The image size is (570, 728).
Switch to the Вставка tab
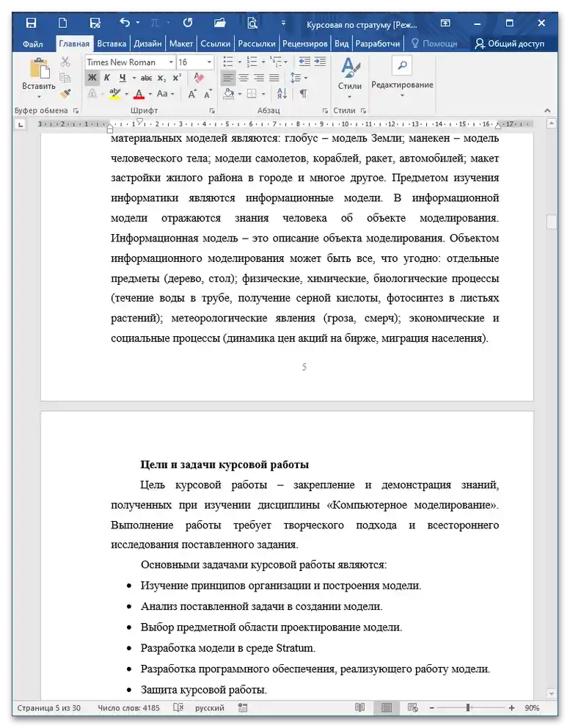[112, 43]
